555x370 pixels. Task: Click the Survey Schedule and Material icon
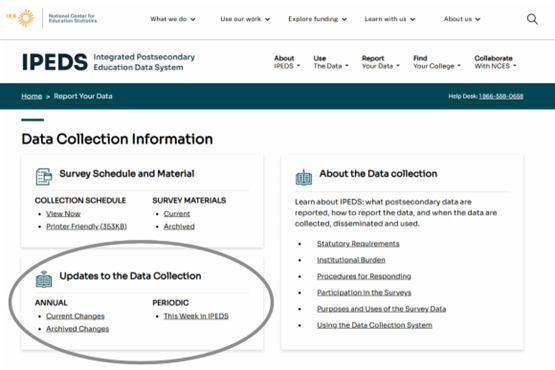coord(44,176)
